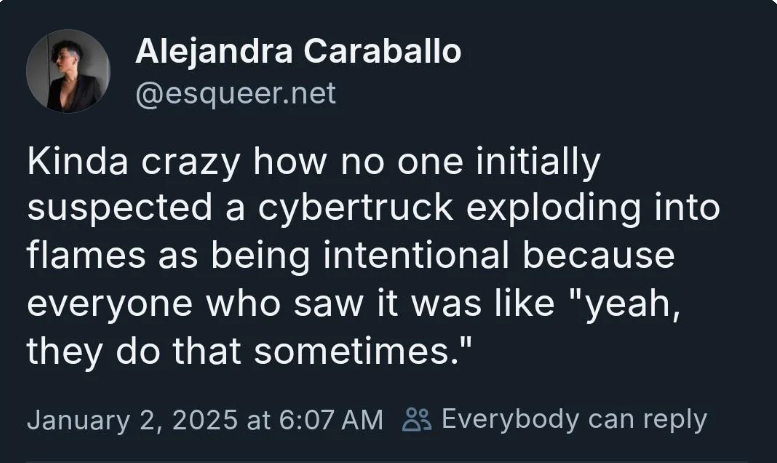Click the "Everybody can reply" label
The image size is (777, 463).
point(573,419)
